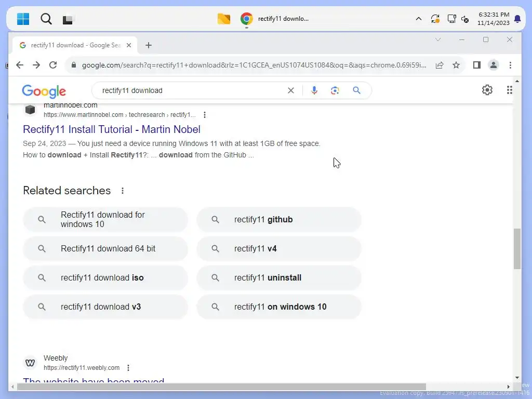This screenshot has width=532, height=399.
Task: Open Related searches options menu
Action: pyautogui.click(x=123, y=191)
